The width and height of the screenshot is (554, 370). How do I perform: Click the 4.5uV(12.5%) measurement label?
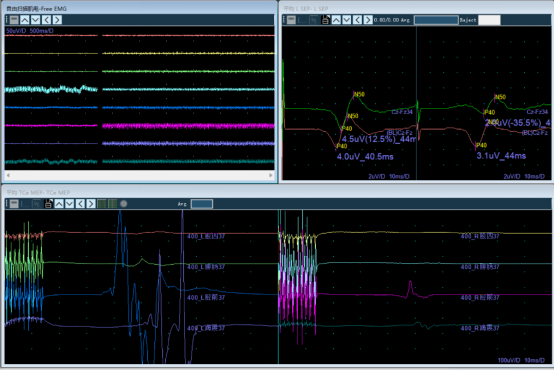(x=378, y=139)
